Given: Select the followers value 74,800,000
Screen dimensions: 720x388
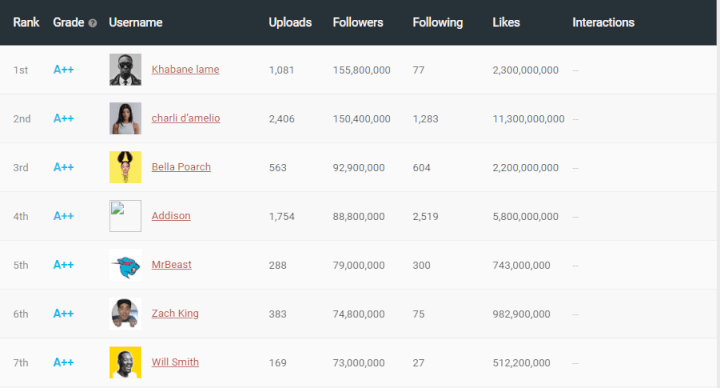Looking at the screenshot, I should 359,314.
